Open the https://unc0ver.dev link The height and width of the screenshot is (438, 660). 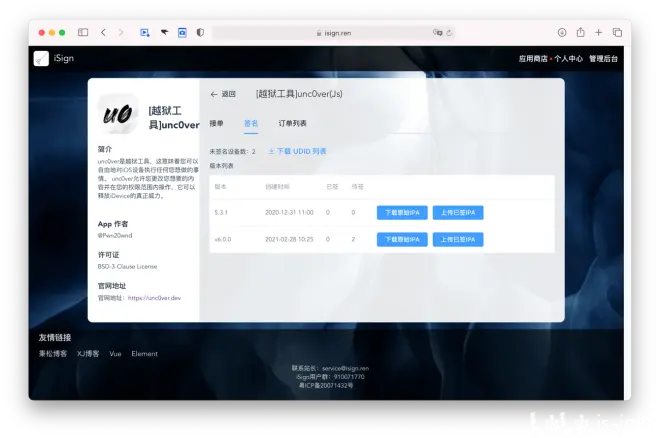click(x=154, y=298)
